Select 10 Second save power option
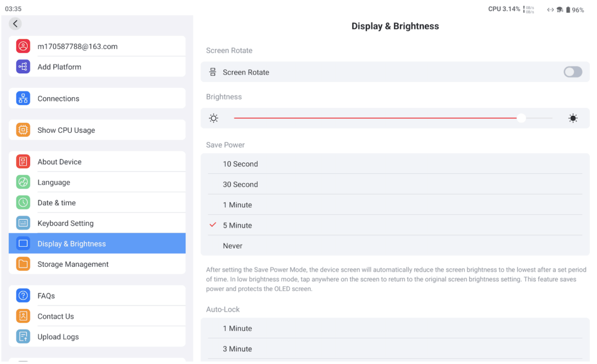The height and width of the screenshot is (364, 597). [240, 164]
